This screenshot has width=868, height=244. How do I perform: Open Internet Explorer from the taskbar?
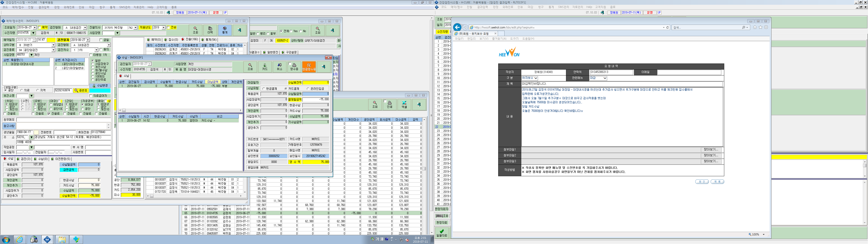[x=19, y=240]
